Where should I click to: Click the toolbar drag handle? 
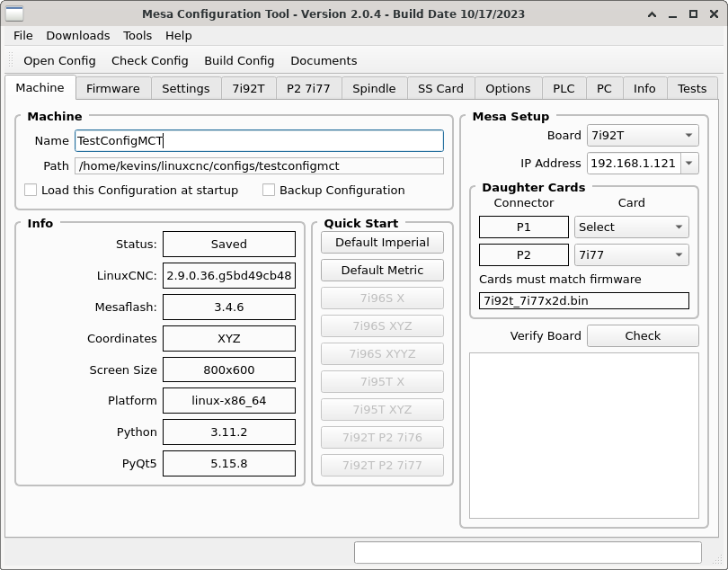(11, 61)
